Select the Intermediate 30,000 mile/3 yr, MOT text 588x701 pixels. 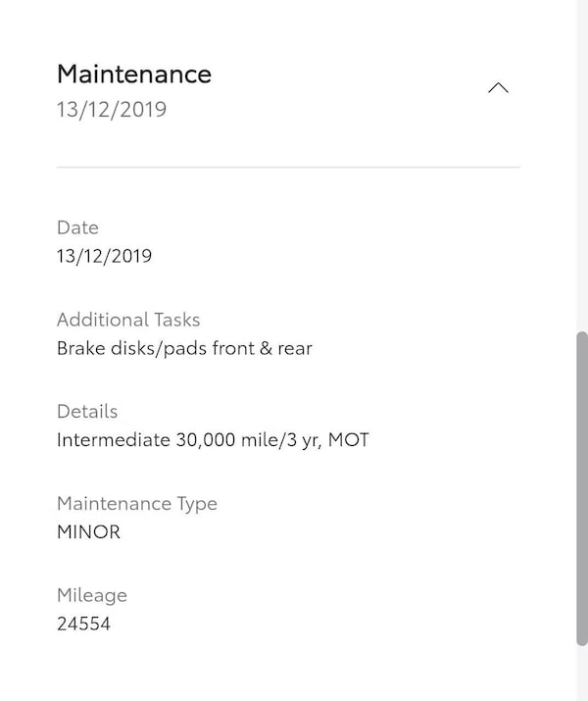pyautogui.click(x=213, y=440)
